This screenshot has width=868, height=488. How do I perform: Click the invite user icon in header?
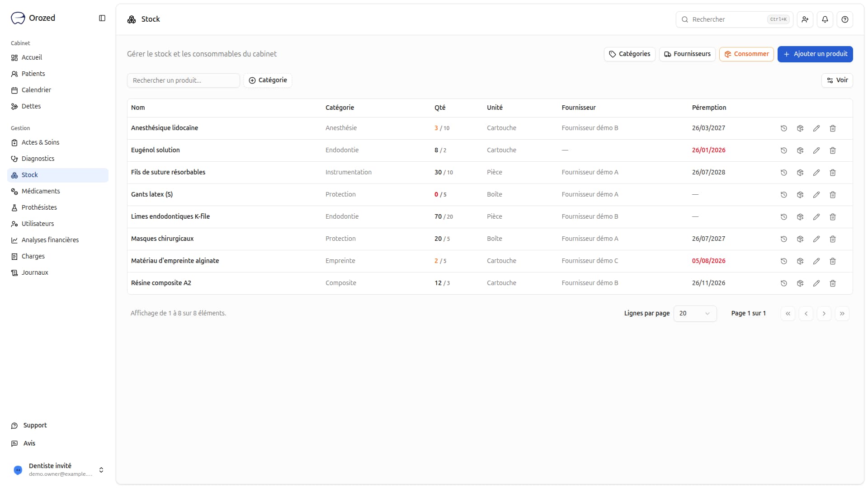click(x=805, y=19)
